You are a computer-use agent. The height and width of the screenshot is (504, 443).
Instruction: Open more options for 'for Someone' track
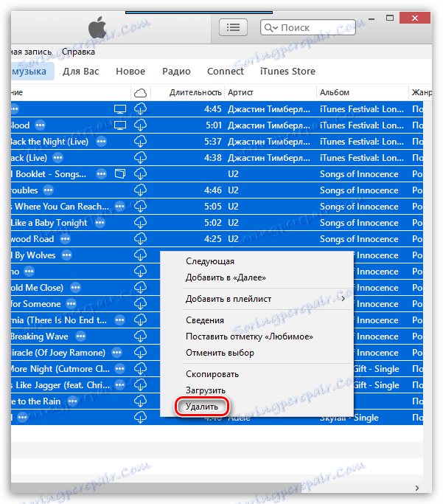pyautogui.click(x=71, y=304)
